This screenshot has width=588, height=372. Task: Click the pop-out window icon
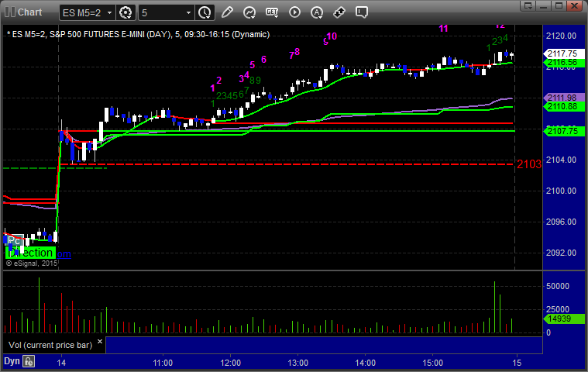coord(528,5)
